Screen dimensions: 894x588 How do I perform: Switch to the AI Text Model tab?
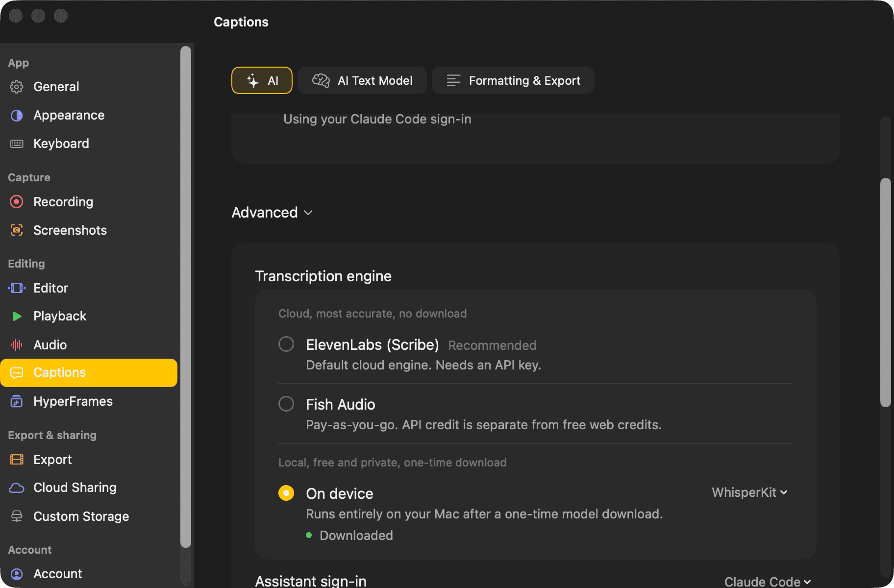[362, 80]
